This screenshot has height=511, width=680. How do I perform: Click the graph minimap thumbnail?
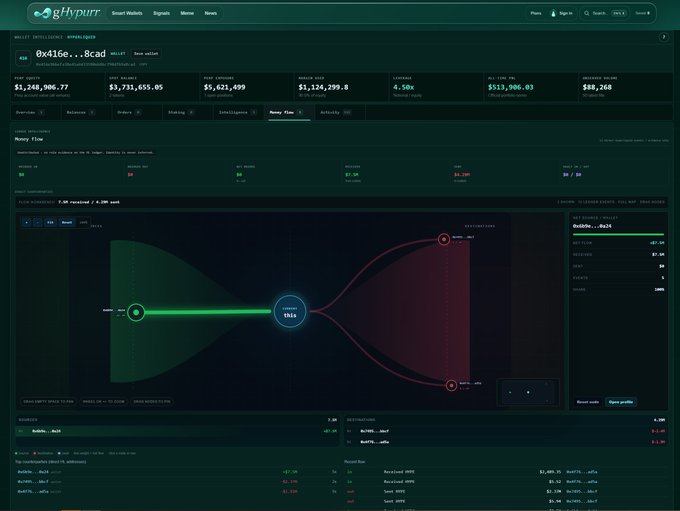tap(528, 392)
